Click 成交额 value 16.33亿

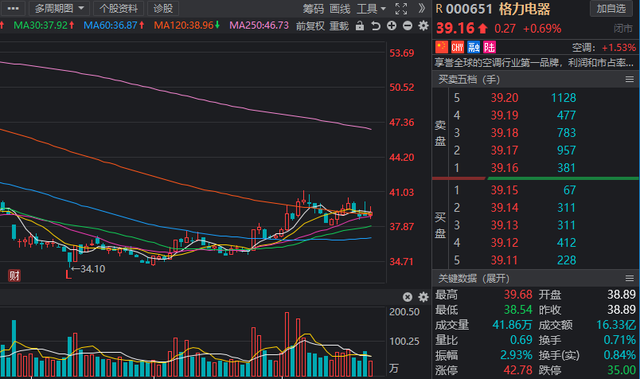tap(616, 325)
